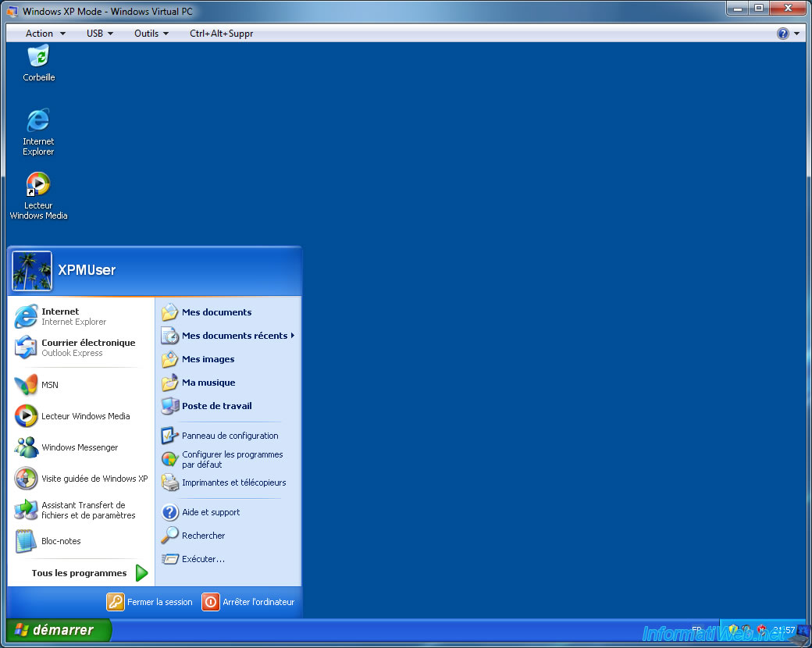Click the XPMUser name in start menu header

click(87, 270)
